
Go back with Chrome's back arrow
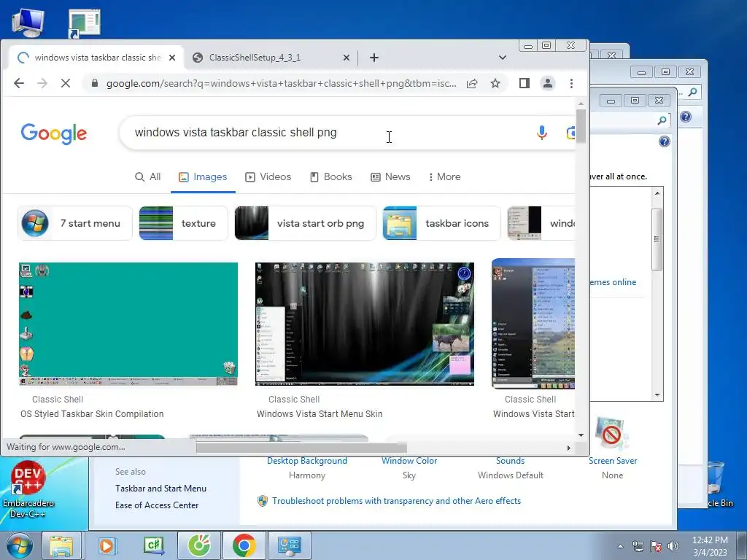coord(18,83)
